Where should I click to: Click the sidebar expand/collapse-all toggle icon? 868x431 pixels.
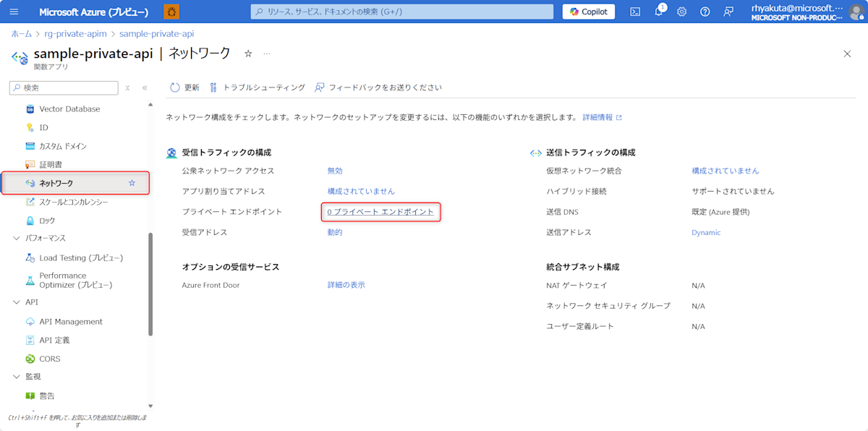[x=127, y=88]
